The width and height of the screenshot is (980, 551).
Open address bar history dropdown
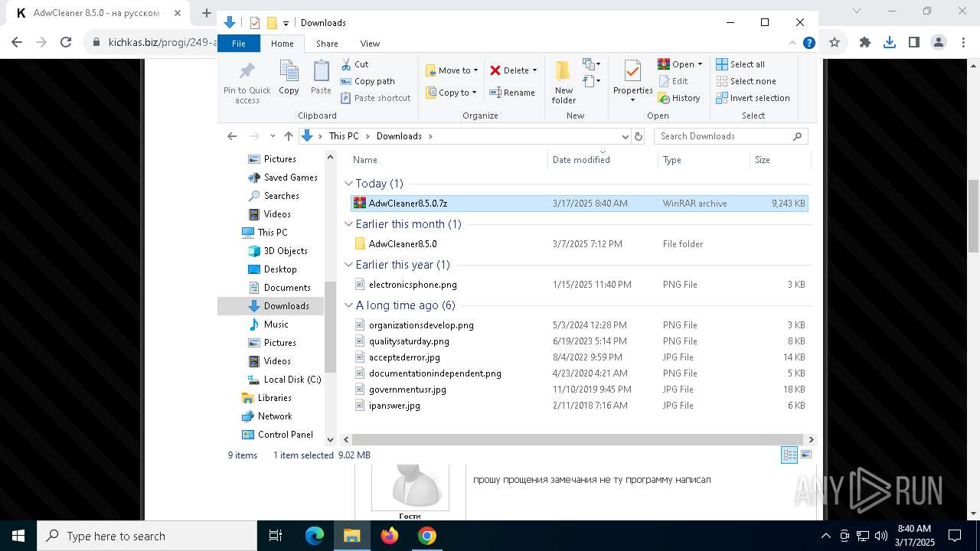coord(625,136)
